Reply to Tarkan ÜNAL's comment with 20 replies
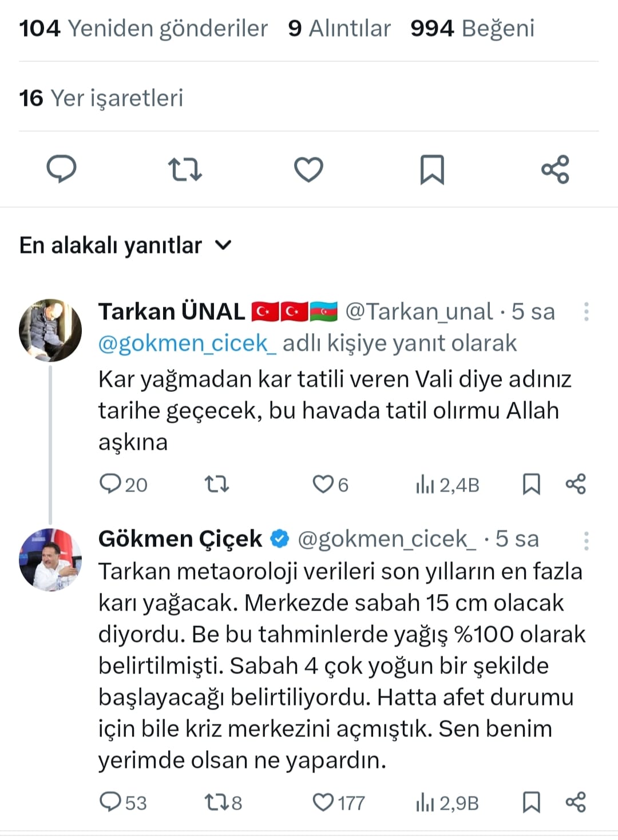 [109, 485]
